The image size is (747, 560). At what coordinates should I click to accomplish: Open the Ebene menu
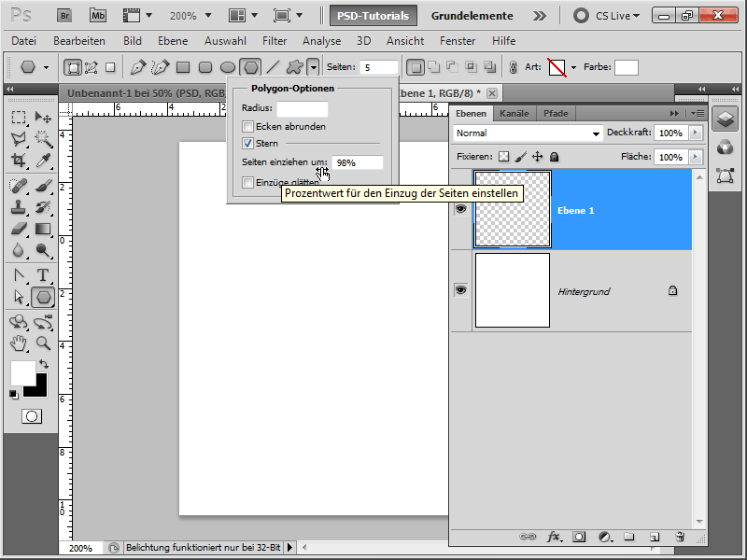coord(173,41)
